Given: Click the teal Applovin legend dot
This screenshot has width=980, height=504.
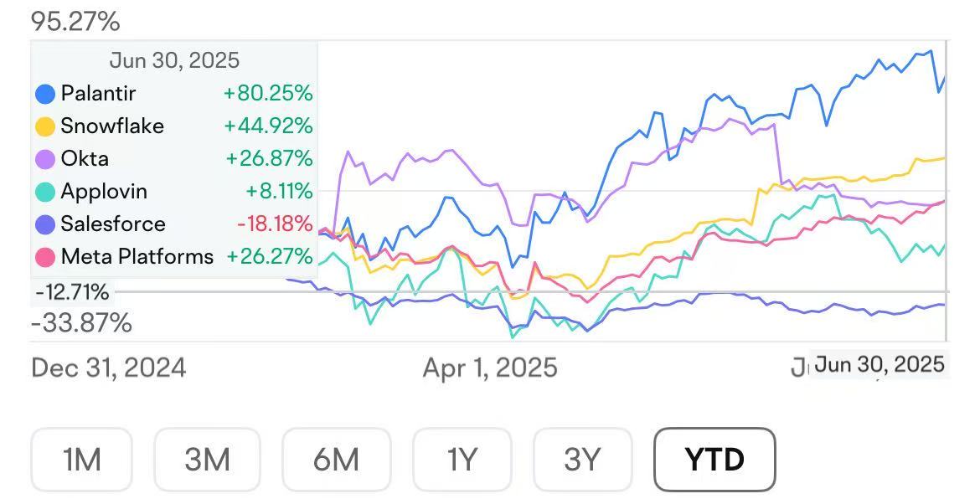Looking at the screenshot, I should [45, 192].
